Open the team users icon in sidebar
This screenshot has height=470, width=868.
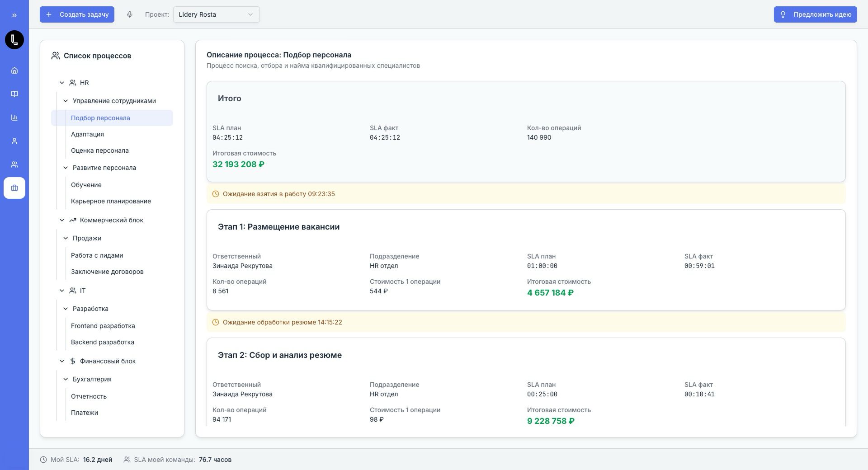tap(14, 164)
